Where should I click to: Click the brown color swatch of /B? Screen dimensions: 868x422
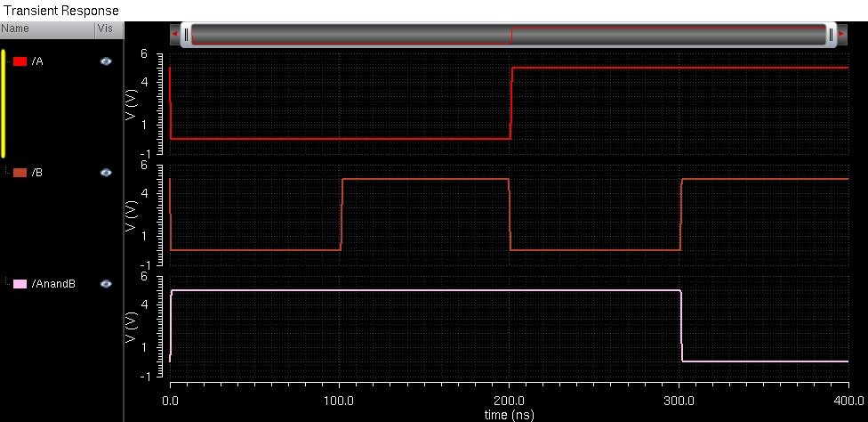click(20, 173)
